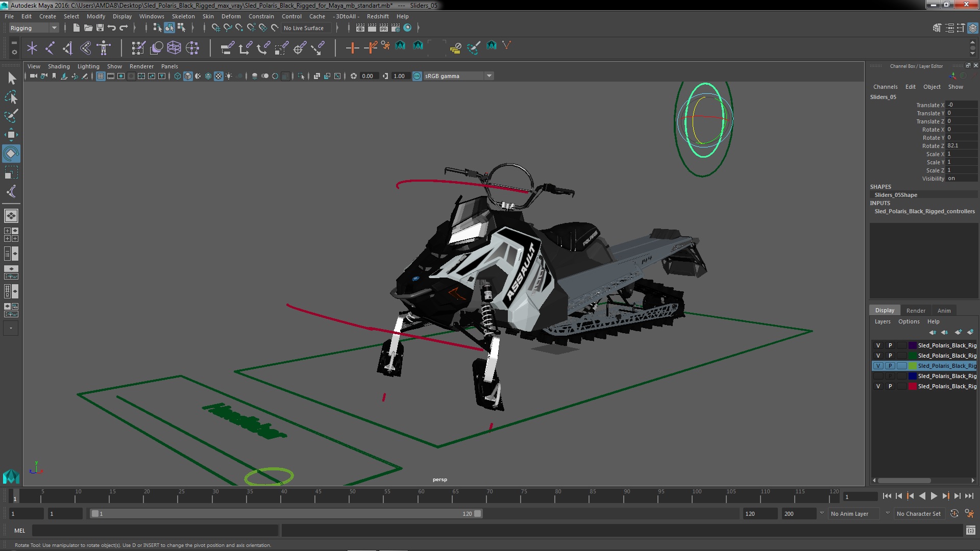Click the Redo arrow icon
This screenshot has width=980, height=551.
[x=124, y=28]
